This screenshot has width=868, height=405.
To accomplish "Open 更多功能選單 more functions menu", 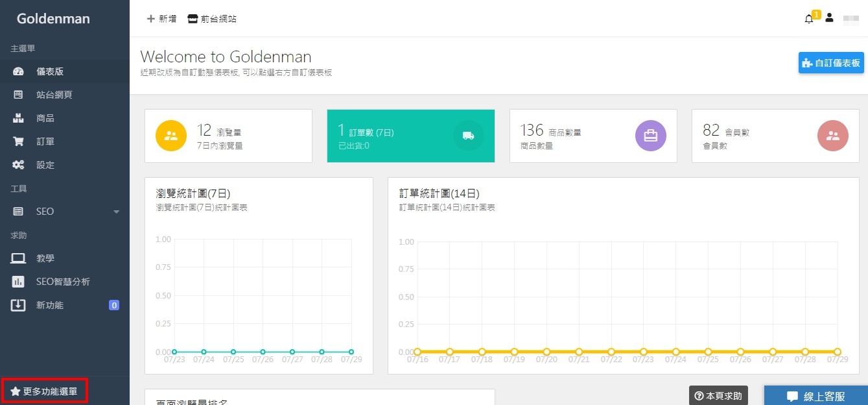I will click(44, 392).
